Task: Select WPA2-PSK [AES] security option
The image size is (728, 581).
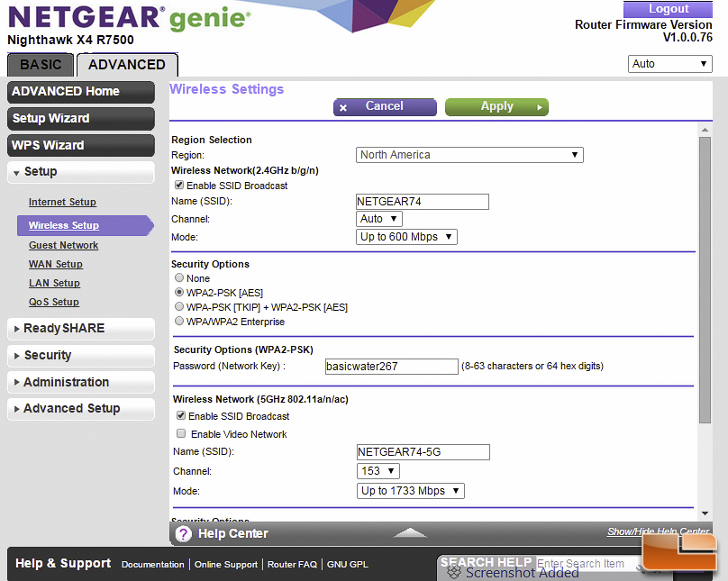Action: pos(179,293)
